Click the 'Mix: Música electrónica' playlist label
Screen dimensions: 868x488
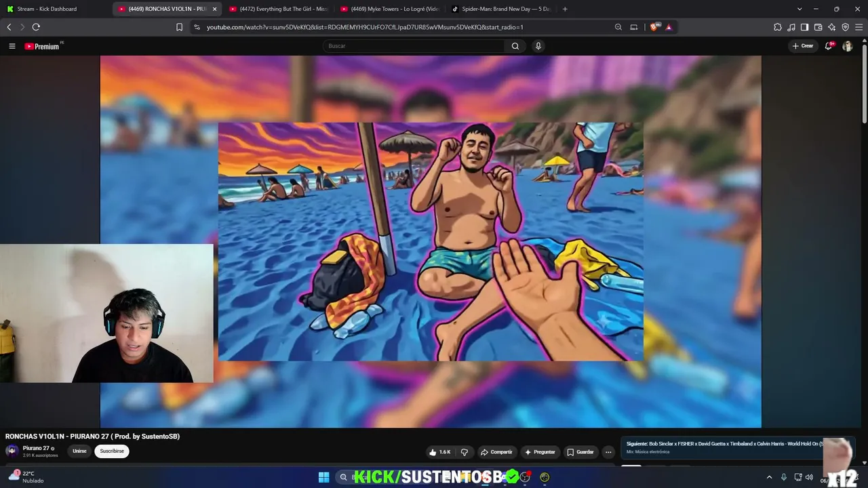coord(648,452)
